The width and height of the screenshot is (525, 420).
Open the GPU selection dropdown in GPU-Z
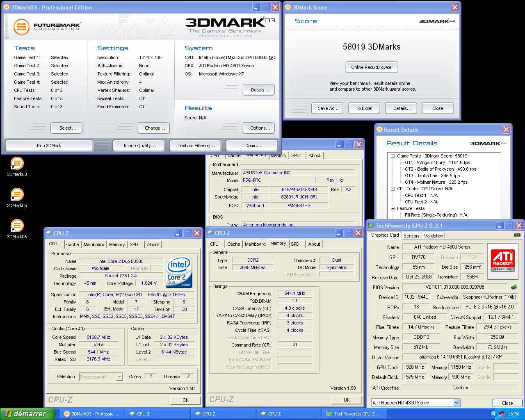click(x=457, y=403)
